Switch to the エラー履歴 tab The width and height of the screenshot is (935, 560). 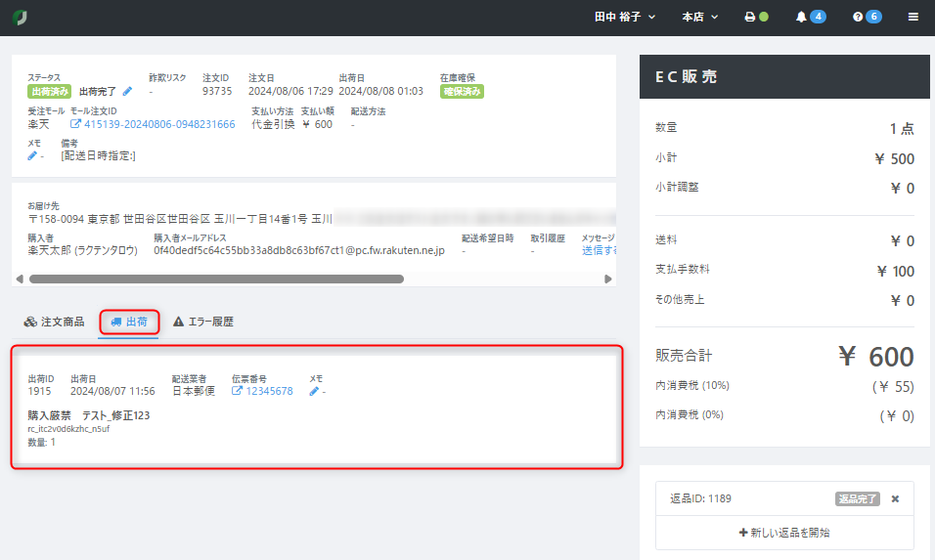click(203, 322)
